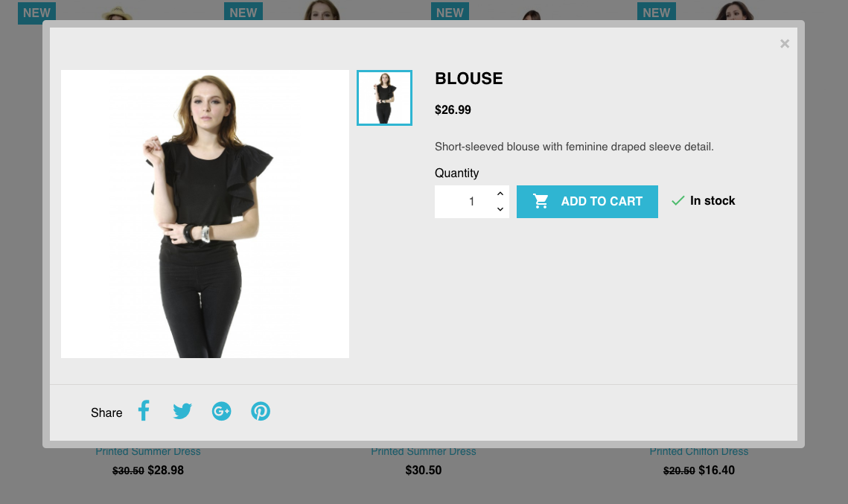Screen dimensions: 848x504
Task: Click the shopping cart icon in button
Action: tap(541, 201)
